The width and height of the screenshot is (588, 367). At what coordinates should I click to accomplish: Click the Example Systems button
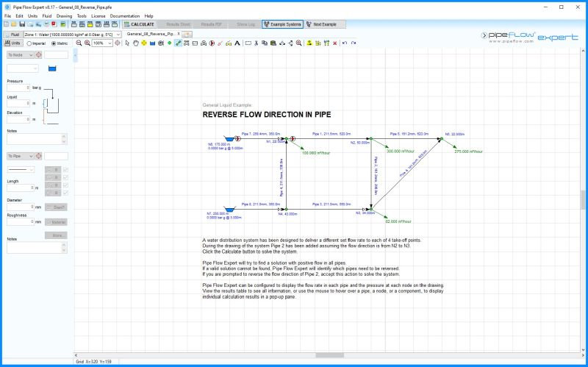pos(282,24)
